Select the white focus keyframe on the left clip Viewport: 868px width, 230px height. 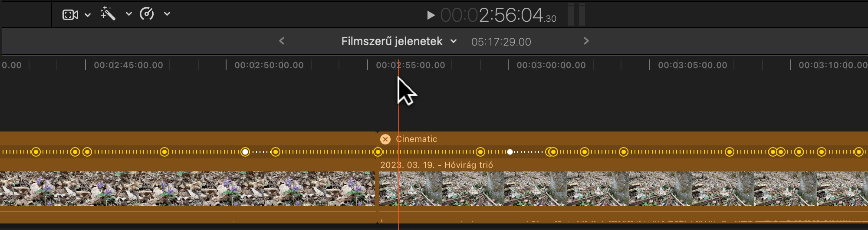[245, 152]
